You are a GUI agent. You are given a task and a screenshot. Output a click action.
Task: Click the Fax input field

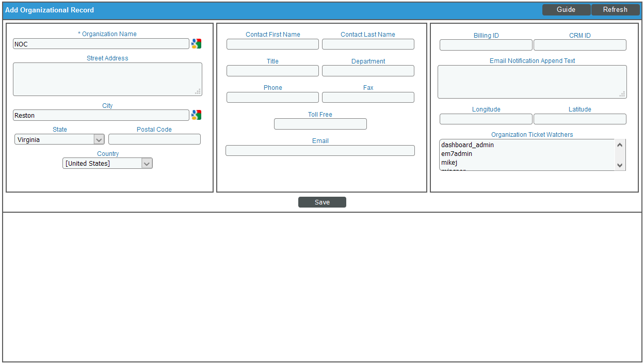tap(368, 98)
